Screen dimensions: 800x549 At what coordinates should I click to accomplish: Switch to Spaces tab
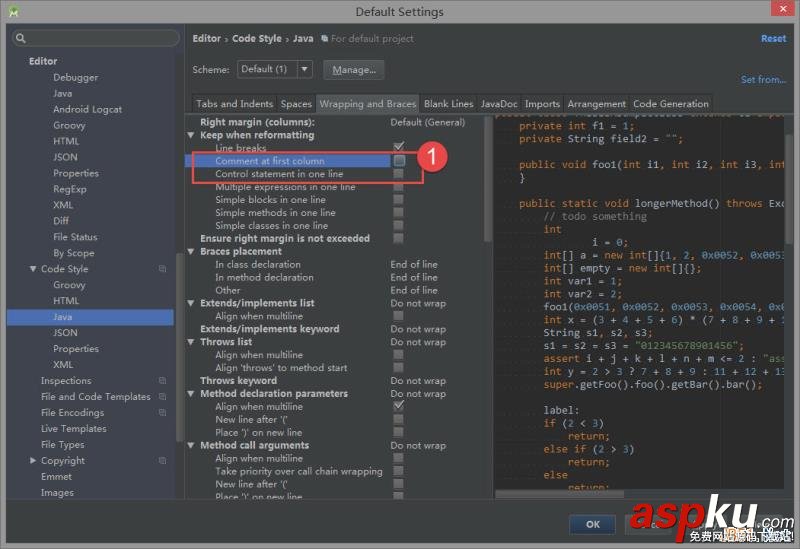point(296,104)
